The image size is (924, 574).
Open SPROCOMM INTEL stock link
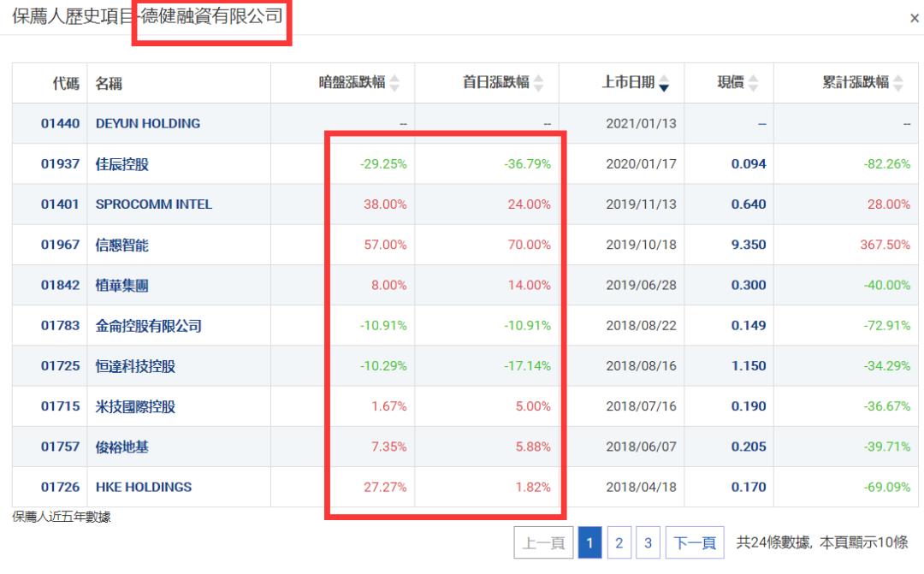pos(154,204)
